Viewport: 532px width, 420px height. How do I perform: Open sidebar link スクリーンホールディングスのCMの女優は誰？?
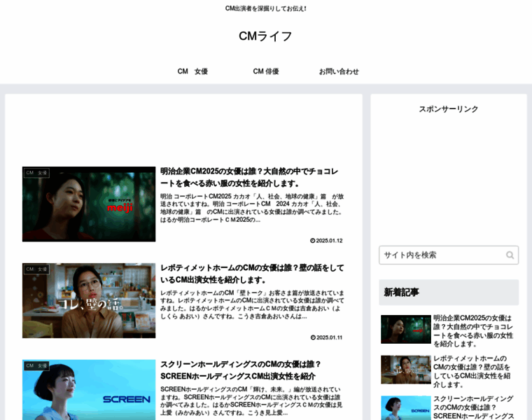[474, 407]
